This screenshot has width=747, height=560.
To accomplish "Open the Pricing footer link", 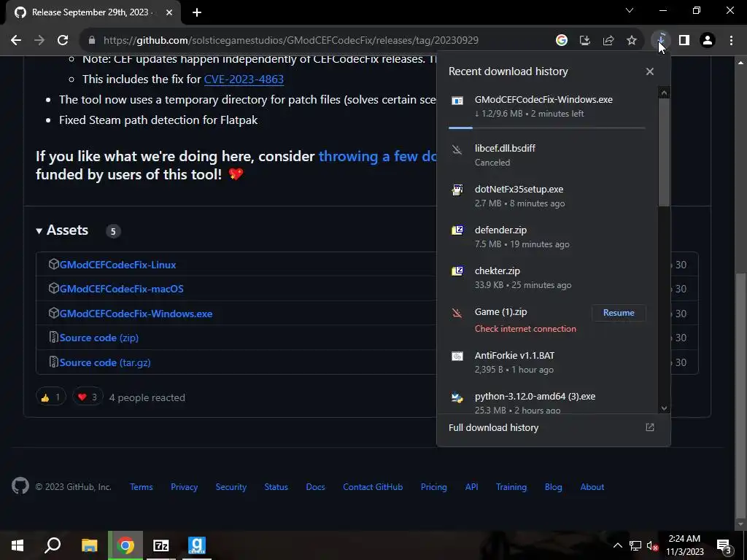I will click(x=434, y=486).
